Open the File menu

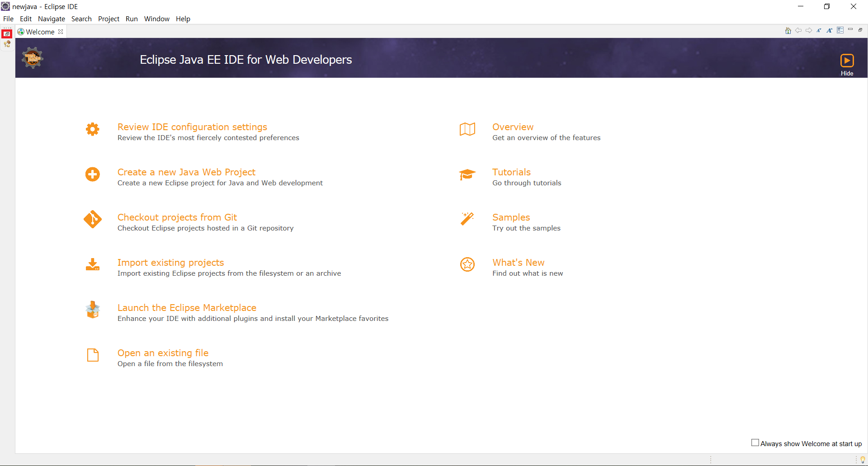coord(8,19)
